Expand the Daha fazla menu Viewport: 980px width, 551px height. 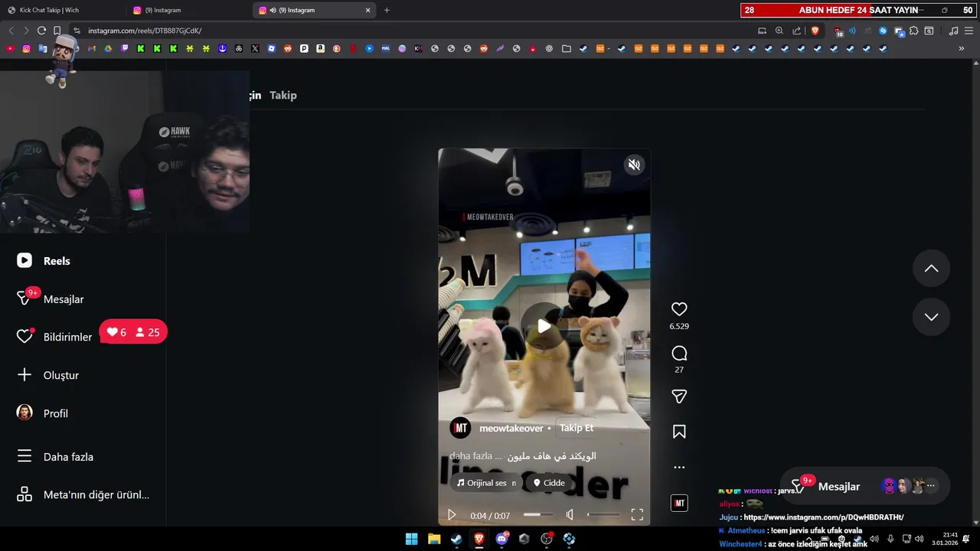click(55, 457)
